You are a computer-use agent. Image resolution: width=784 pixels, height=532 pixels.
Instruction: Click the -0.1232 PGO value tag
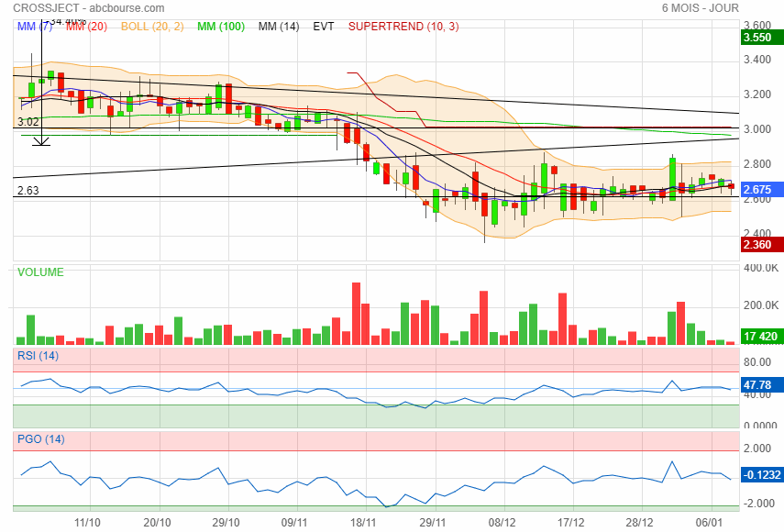tap(761, 474)
